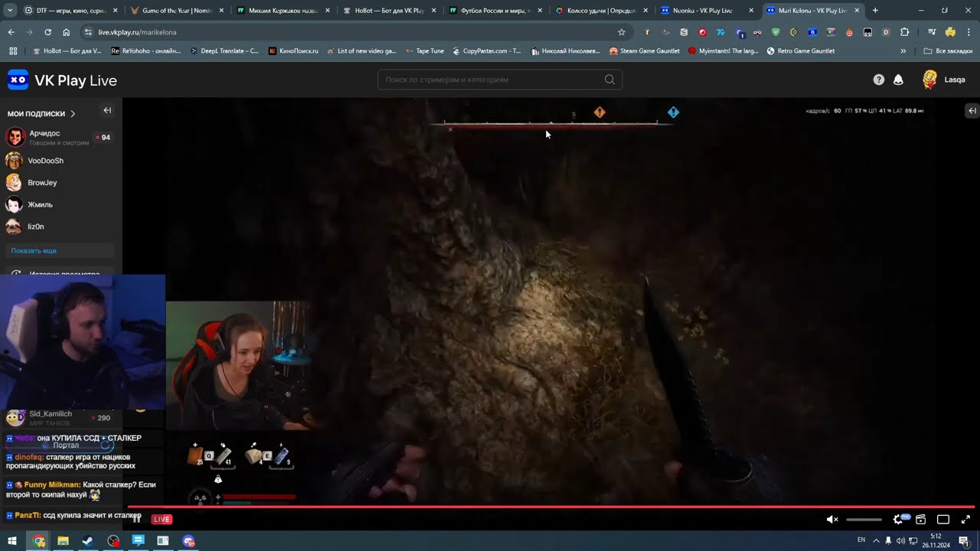Collapse the subscriptions sidebar arrow
This screenshot has width=980, height=551.
[107, 110]
